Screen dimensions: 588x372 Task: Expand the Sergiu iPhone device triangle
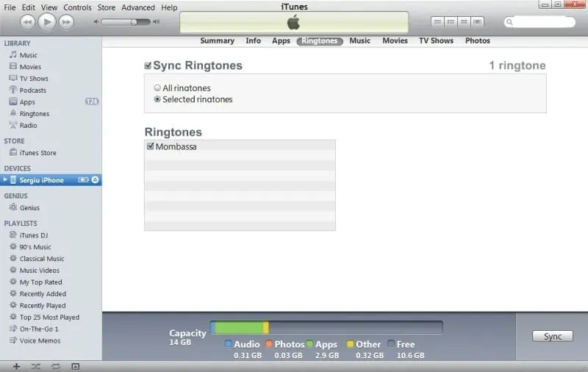coord(5,180)
